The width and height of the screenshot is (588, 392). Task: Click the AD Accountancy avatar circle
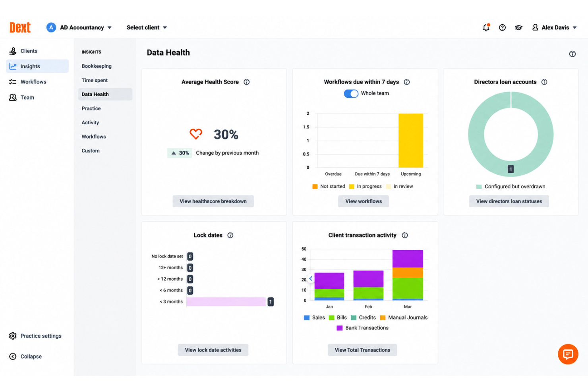51,27
